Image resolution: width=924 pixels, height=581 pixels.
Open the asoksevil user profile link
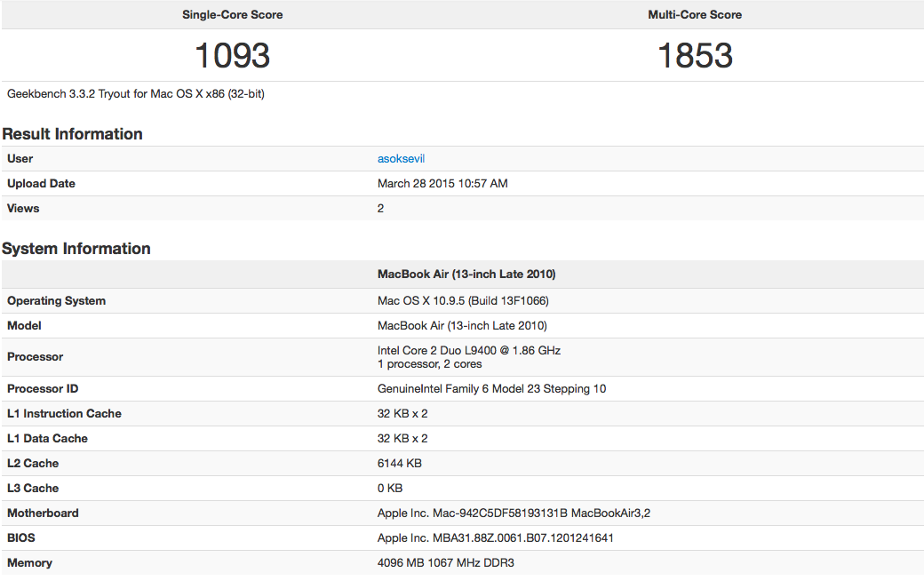pos(401,158)
